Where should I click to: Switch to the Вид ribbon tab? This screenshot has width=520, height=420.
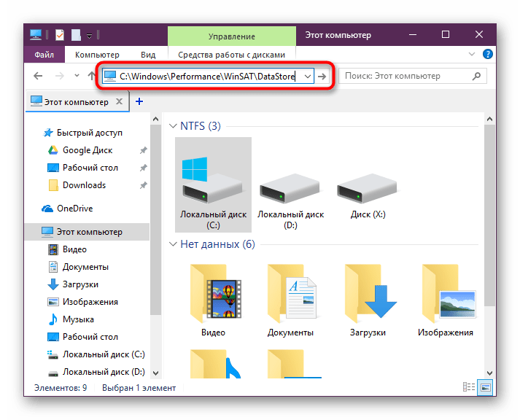[x=148, y=55]
